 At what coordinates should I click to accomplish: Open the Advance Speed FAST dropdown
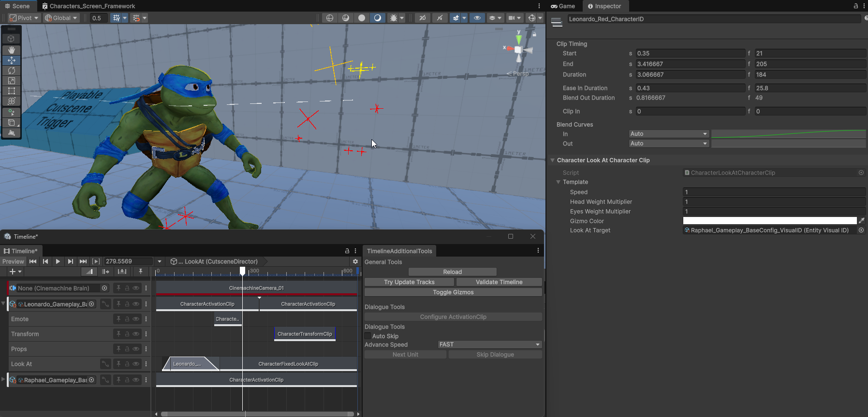pyautogui.click(x=489, y=345)
